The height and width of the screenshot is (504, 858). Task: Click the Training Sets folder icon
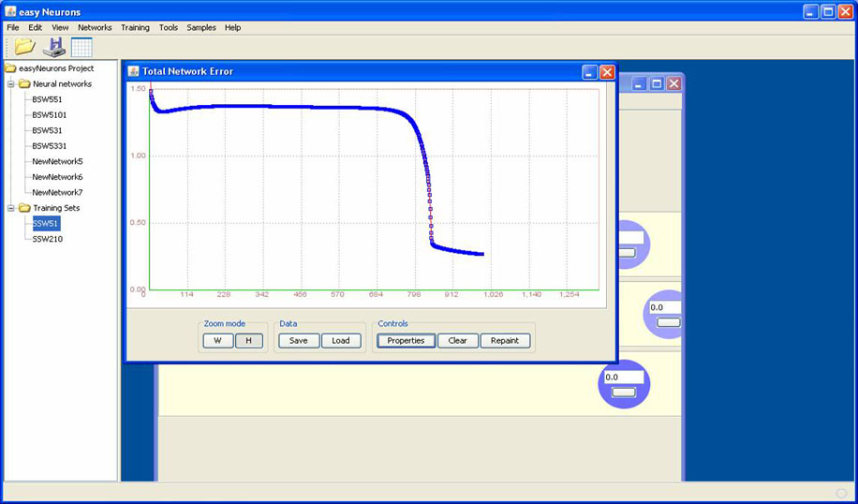click(24, 208)
